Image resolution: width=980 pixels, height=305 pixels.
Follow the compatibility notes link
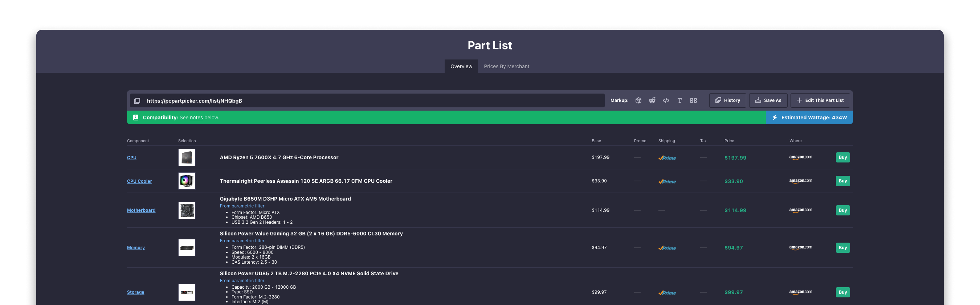(x=196, y=118)
